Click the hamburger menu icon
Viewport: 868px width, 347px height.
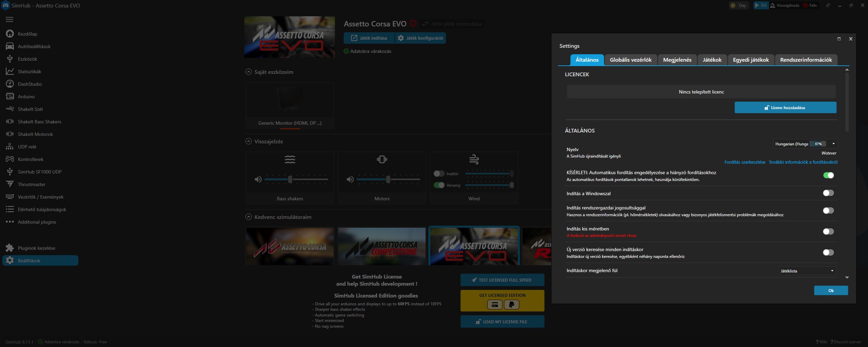(10, 20)
